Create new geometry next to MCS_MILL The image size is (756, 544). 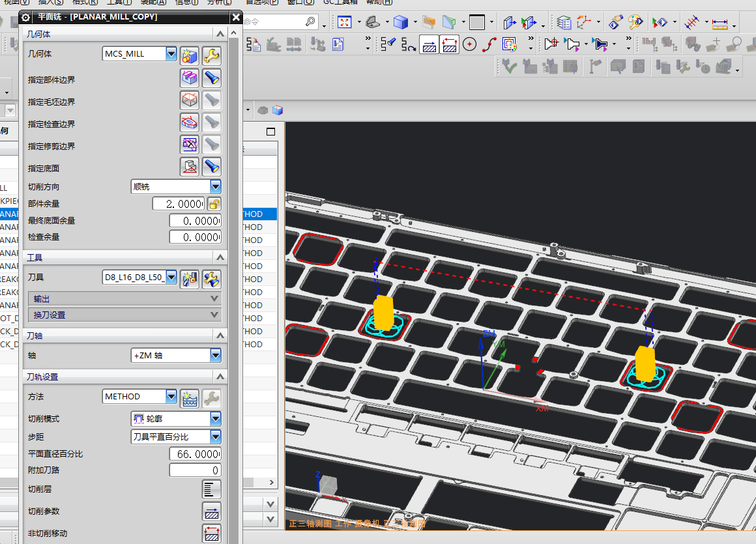[x=190, y=56]
